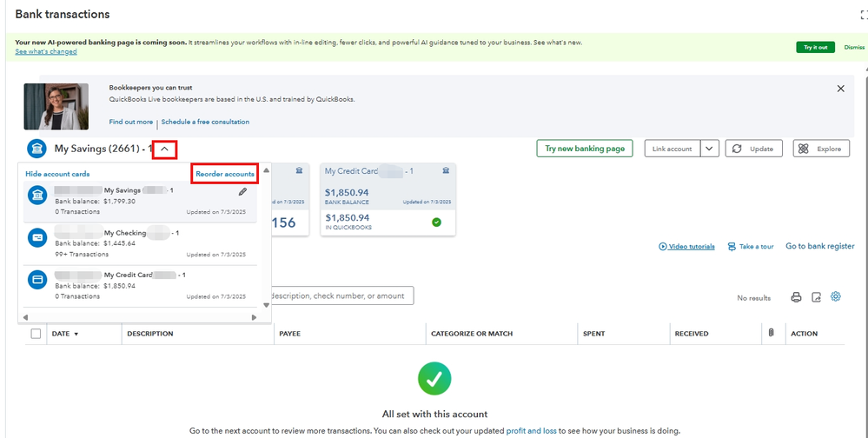Click the print icon above the table
Image resolution: width=868 pixels, height=438 pixels.
coord(796,297)
